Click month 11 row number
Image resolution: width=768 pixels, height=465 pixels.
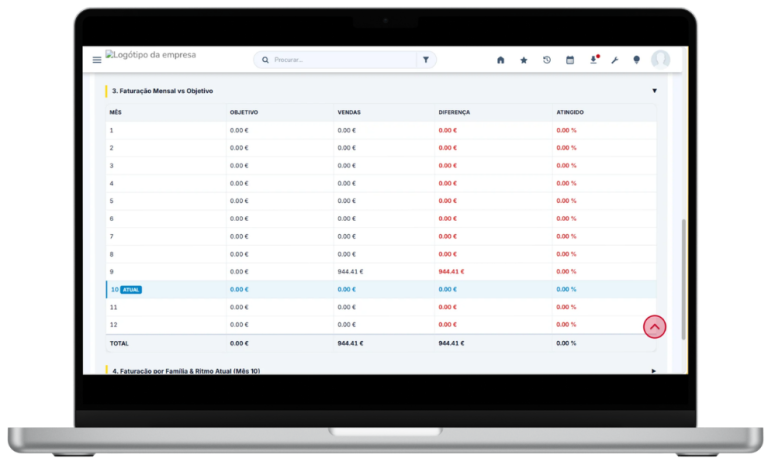tap(114, 307)
